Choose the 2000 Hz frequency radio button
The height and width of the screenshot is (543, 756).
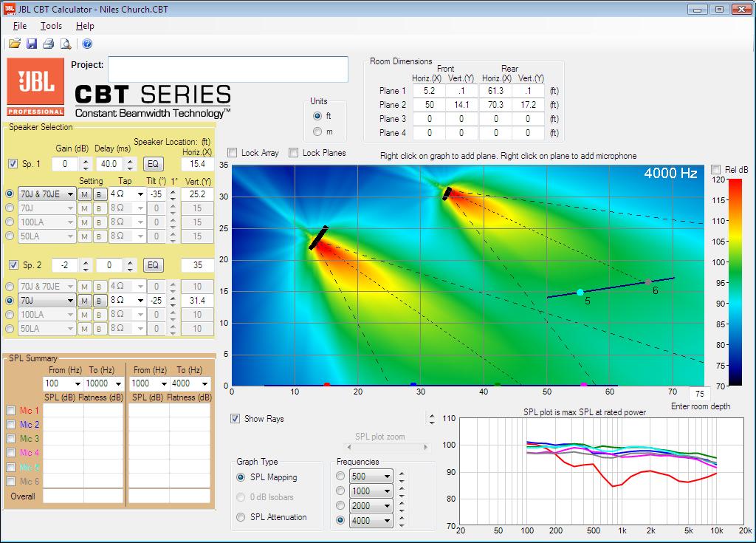tap(340, 505)
